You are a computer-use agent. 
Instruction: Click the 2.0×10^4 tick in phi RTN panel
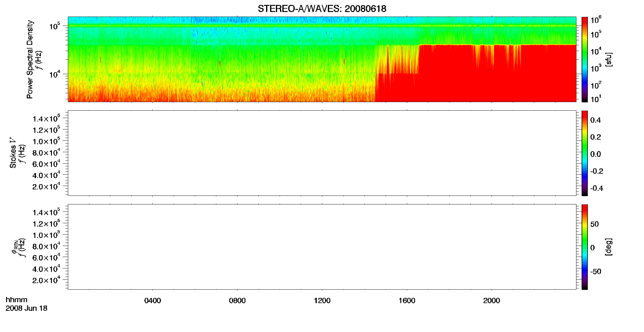pyautogui.click(x=46, y=280)
